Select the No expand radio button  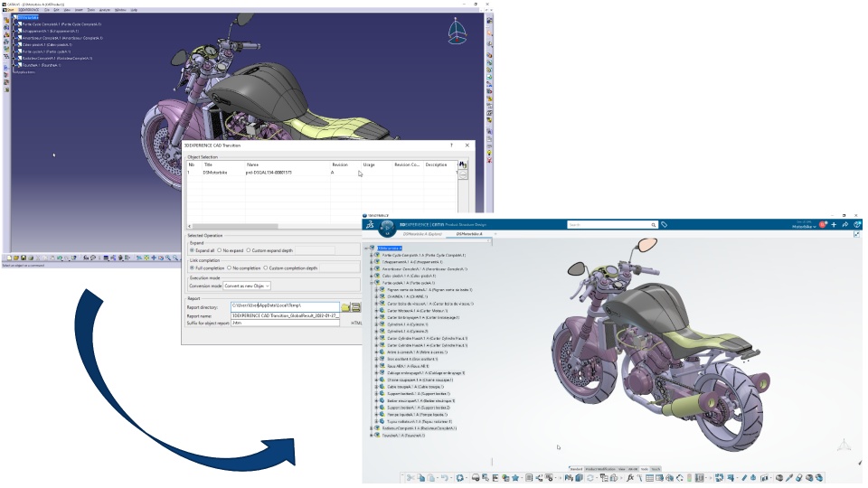pyautogui.click(x=219, y=250)
